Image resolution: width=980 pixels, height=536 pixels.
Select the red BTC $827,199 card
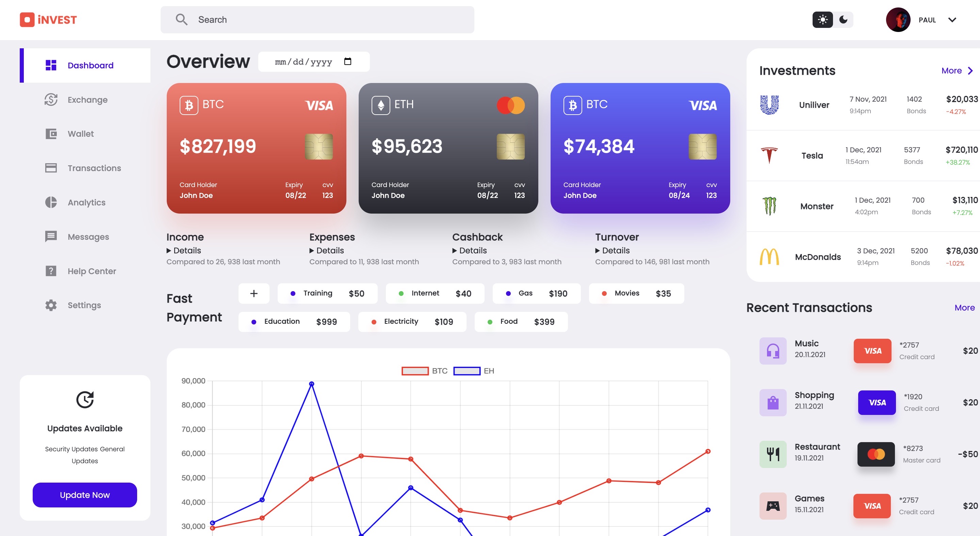[x=256, y=148]
